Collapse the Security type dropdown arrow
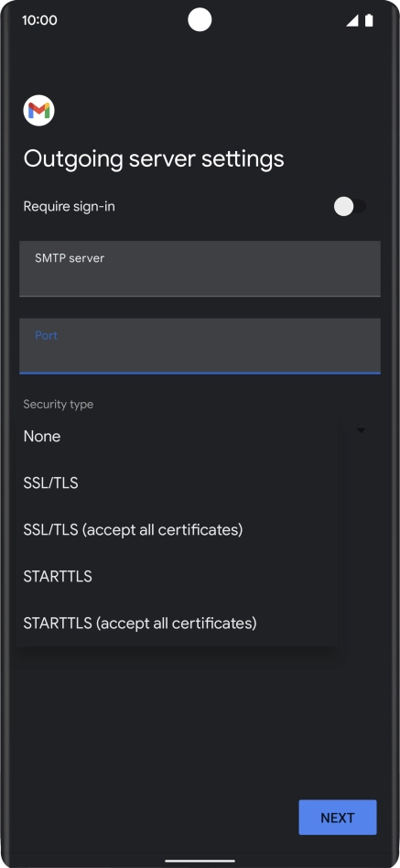 362,430
